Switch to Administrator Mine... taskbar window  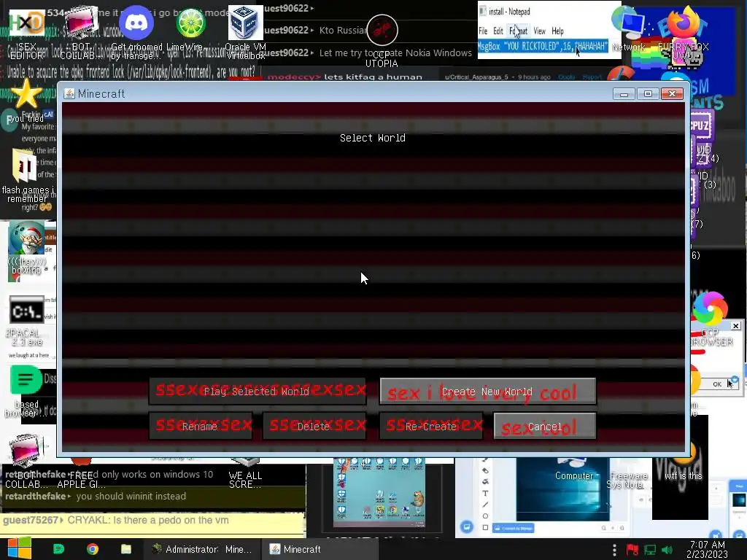tap(202, 549)
